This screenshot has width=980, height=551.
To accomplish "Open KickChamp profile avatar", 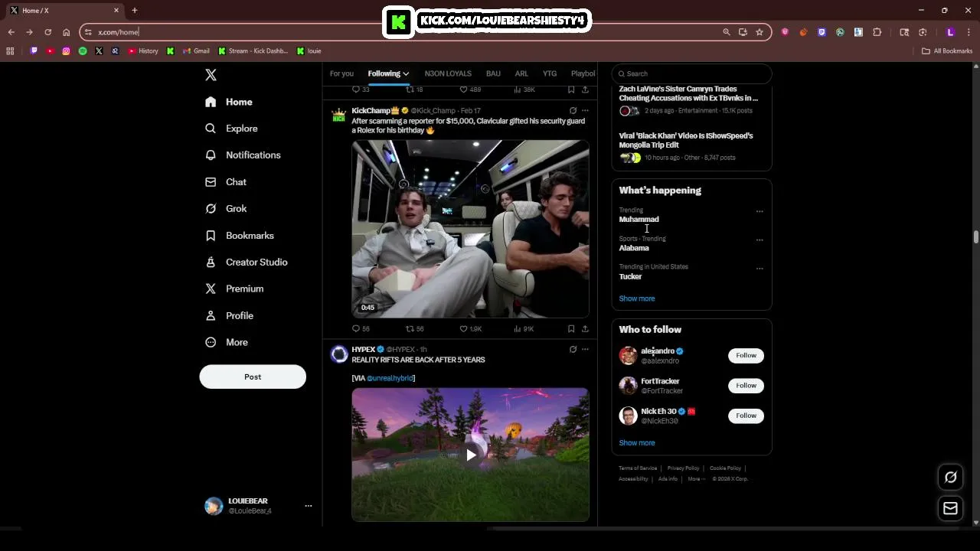I will coord(338,116).
